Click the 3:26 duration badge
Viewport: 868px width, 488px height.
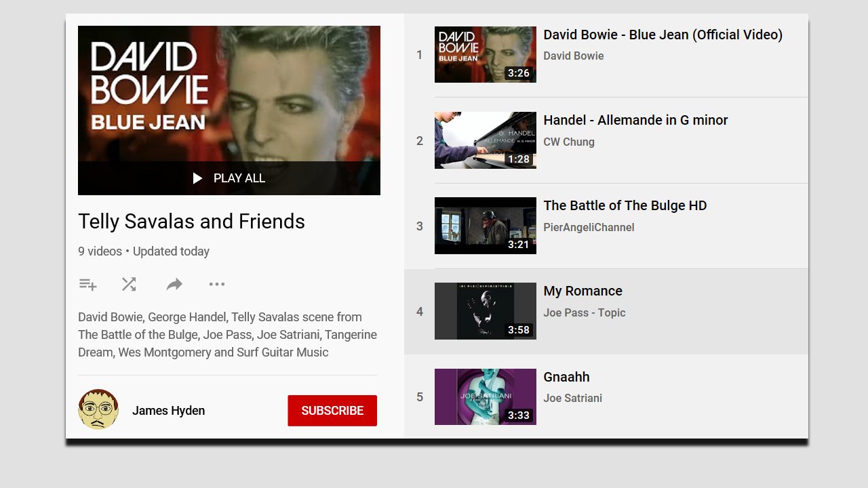[x=519, y=73]
